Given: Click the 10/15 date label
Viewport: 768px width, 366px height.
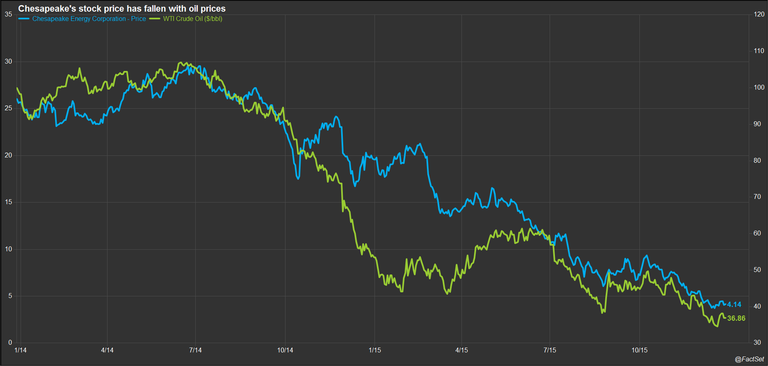Looking at the screenshot, I should click(x=639, y=351).
